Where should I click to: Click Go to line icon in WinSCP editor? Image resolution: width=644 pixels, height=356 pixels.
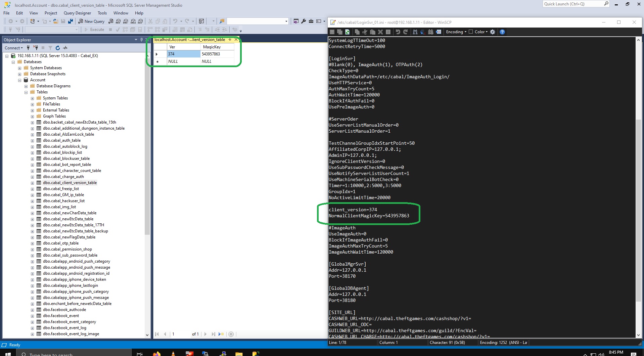tap(439, 32)
